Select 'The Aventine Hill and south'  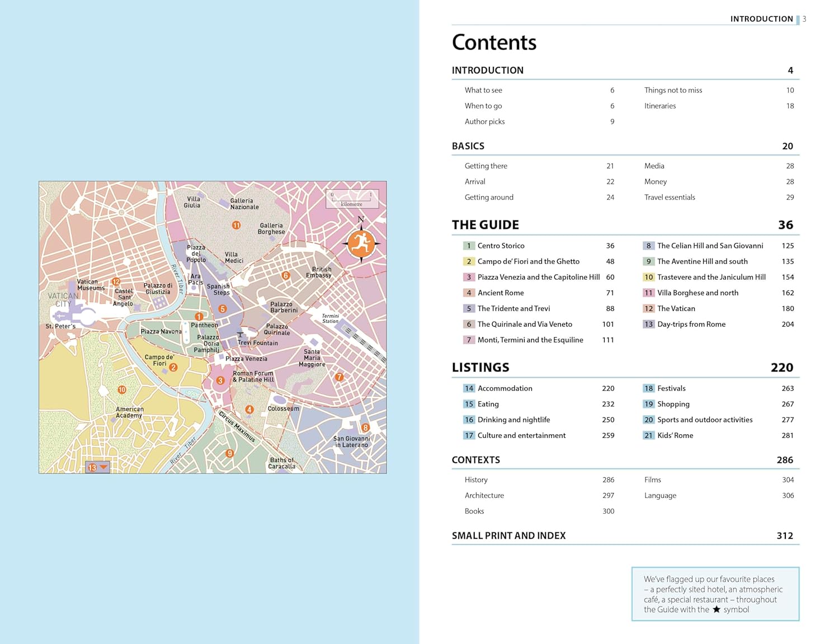pos(703,261)
